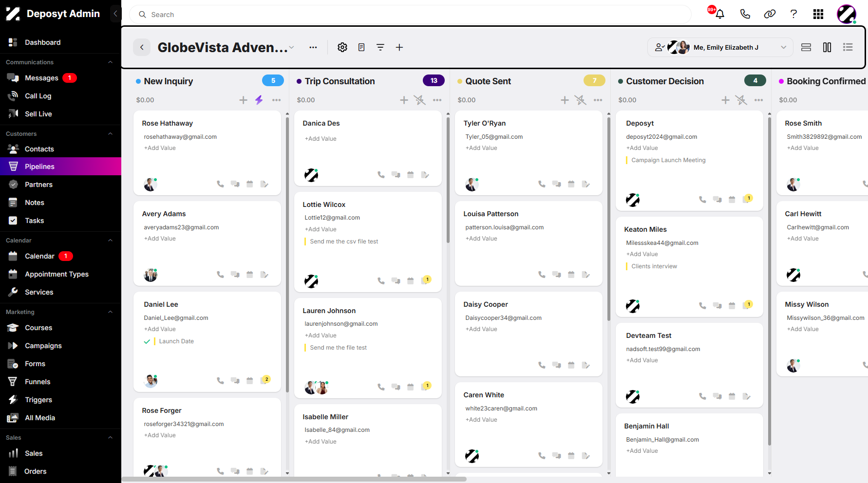Add card to Quote Sent with plus icon
This screenshot has height=483, width=868.
[x=565, y=100]
